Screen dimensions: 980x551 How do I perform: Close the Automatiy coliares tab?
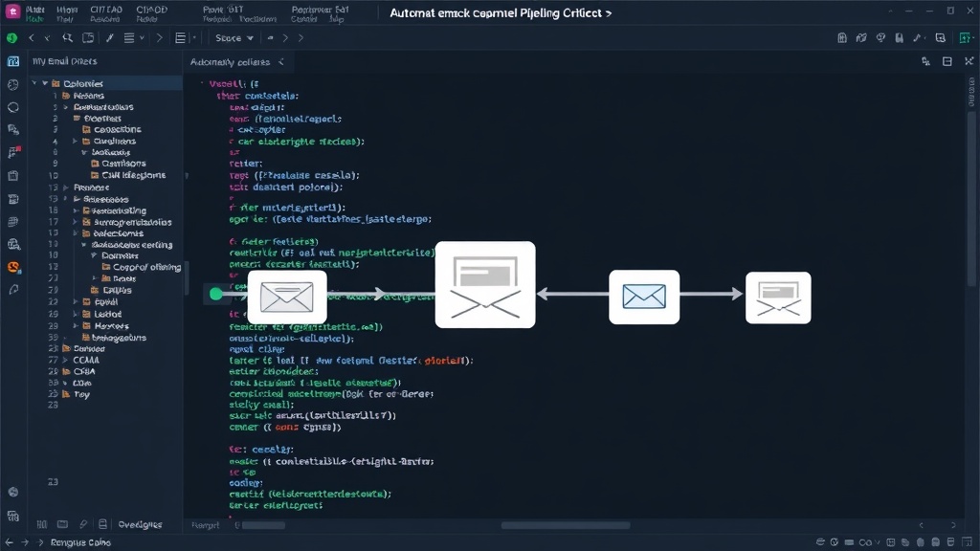(x=281, y=62)
